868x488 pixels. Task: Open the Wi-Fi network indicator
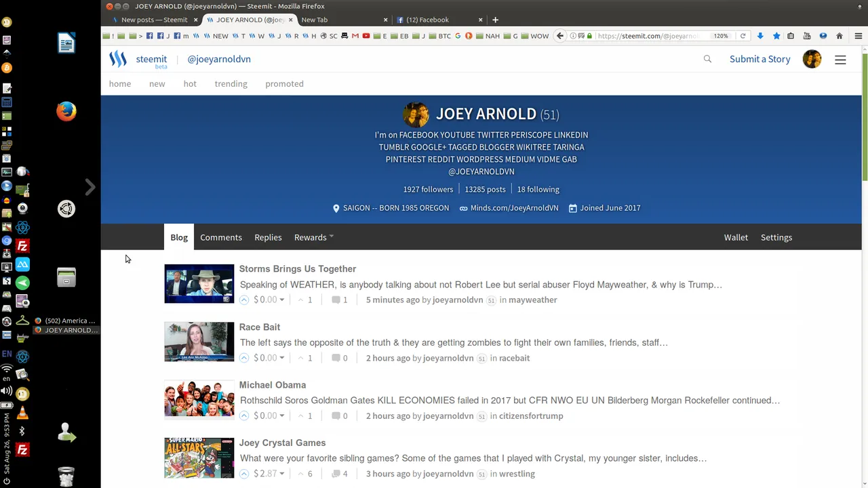click(7, 369)
